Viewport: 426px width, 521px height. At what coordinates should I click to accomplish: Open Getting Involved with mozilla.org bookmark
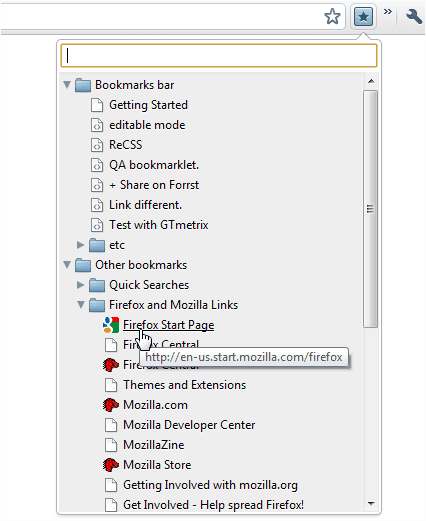click(210, 485)
